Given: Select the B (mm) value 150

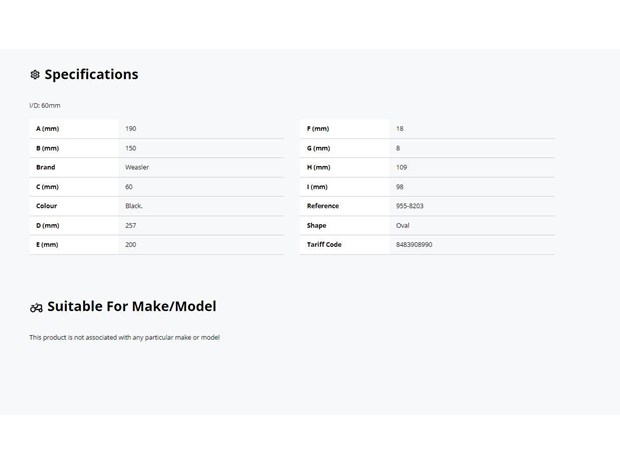Looking at the screenshot, I should tap(130, 148).
